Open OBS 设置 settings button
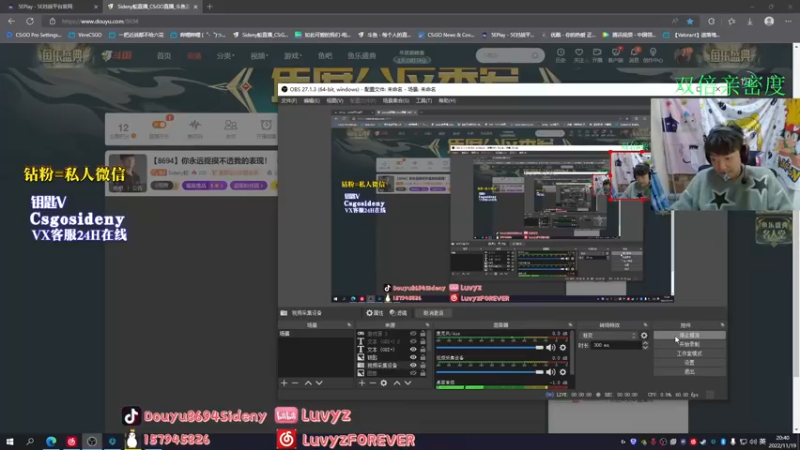The image size is (800, 450). 689,363
